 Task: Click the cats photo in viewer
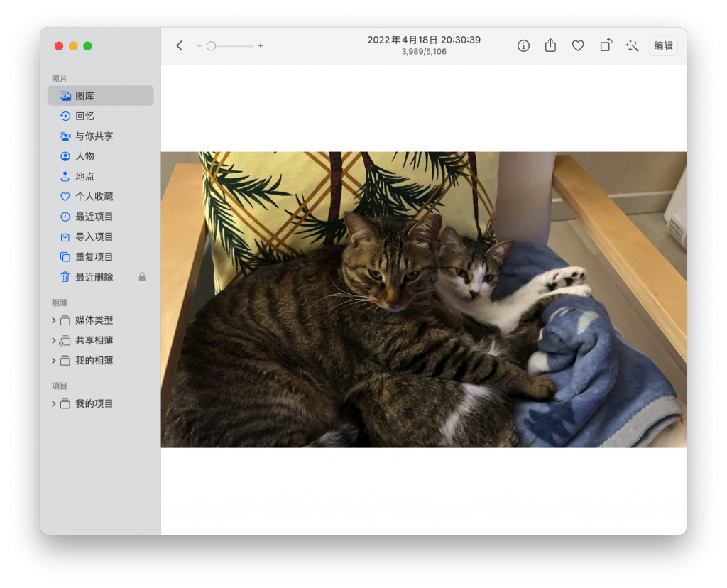(x=424, y=300)
